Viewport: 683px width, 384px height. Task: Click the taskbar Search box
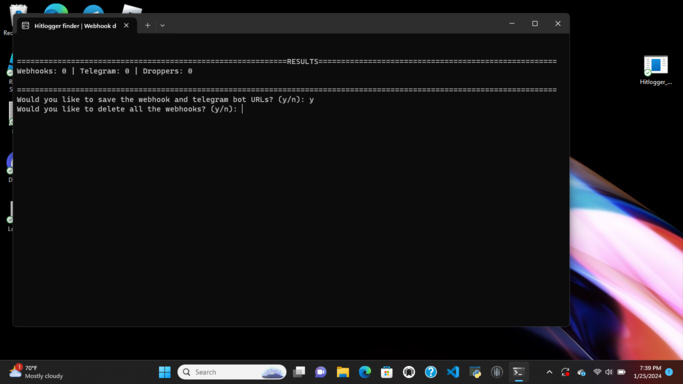pos(232,372)
